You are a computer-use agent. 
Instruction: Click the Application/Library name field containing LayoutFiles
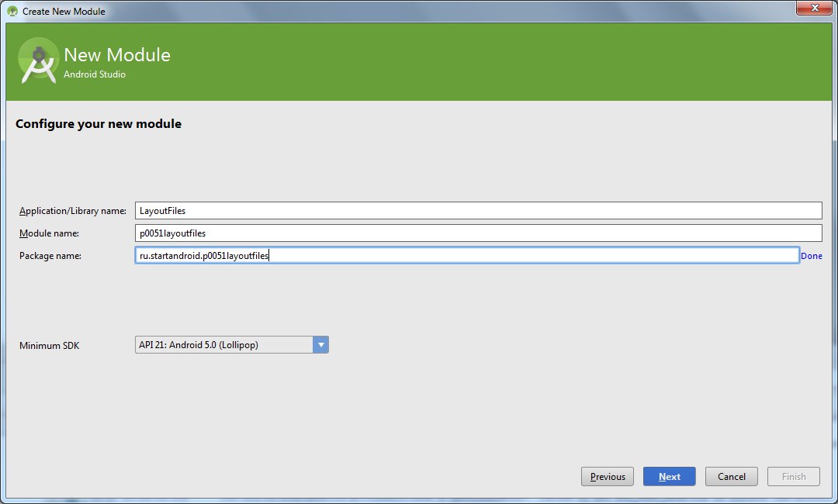click(478, 210)
